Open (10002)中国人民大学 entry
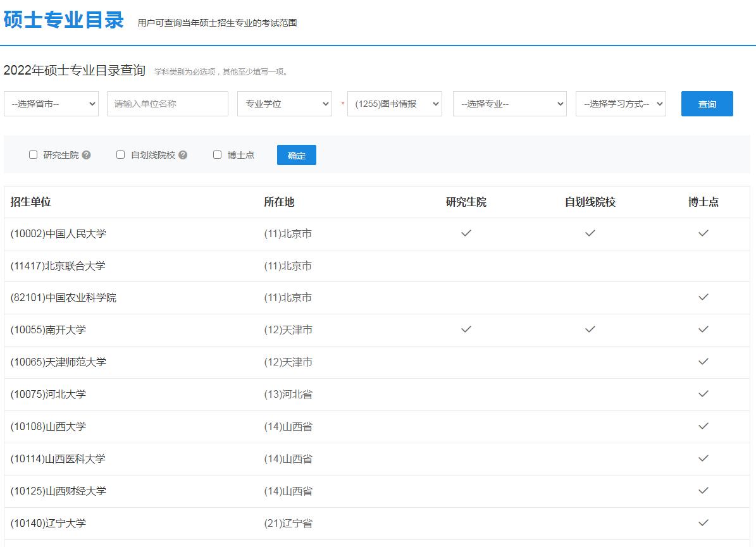This screenshot has height=547, width=756. [x=58, y=234]
